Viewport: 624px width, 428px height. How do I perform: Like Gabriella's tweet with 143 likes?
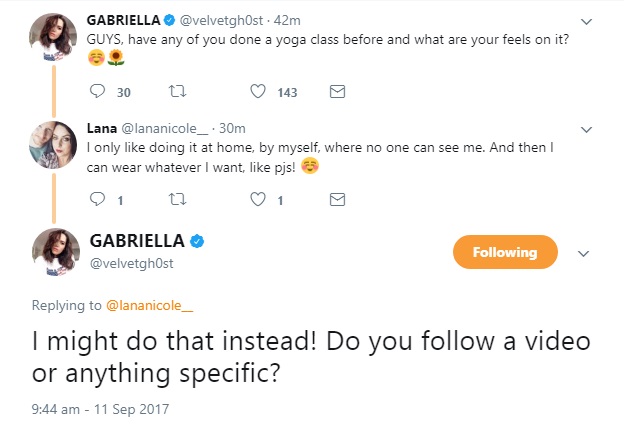coord(257,92)
